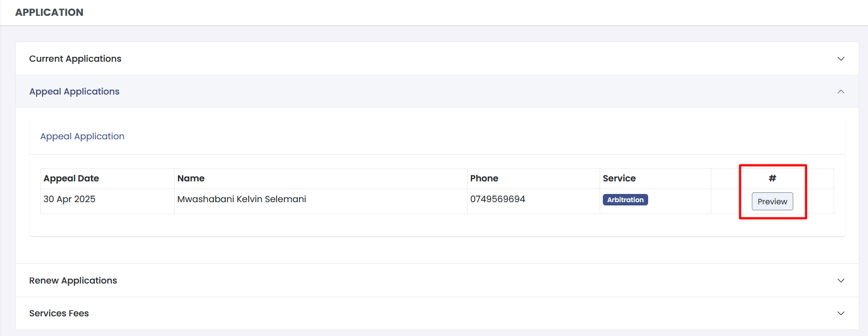The height and width of the screenshot is (336, 868).
Task: Expand Current Applications using its chevron arrow
Action: click(841, 59)
